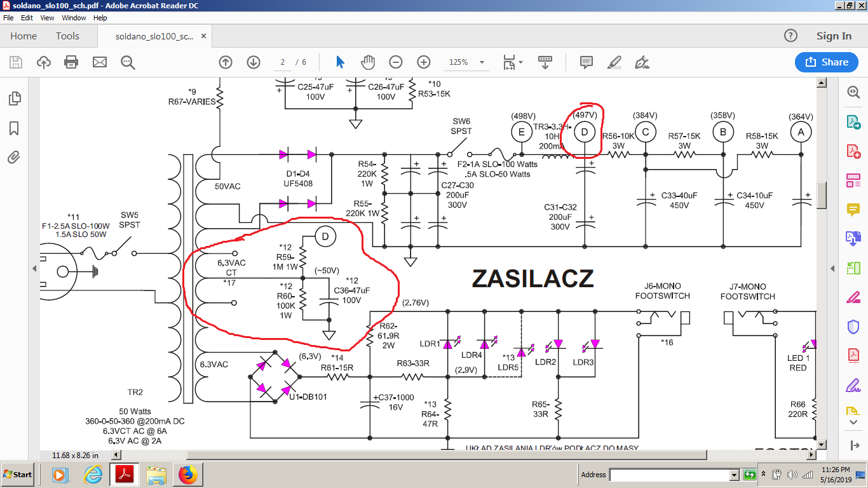
Task: Click the Share button
Action: (827, 62)
